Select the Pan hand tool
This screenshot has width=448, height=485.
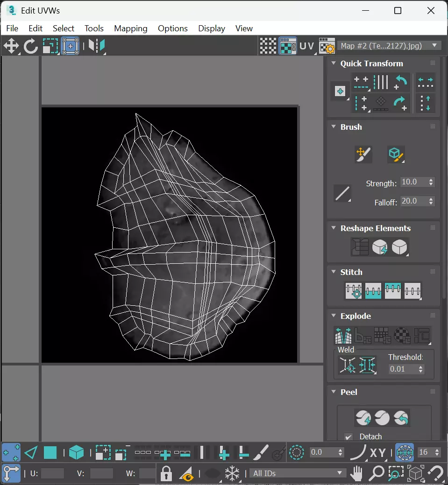[x=356, y=473]
